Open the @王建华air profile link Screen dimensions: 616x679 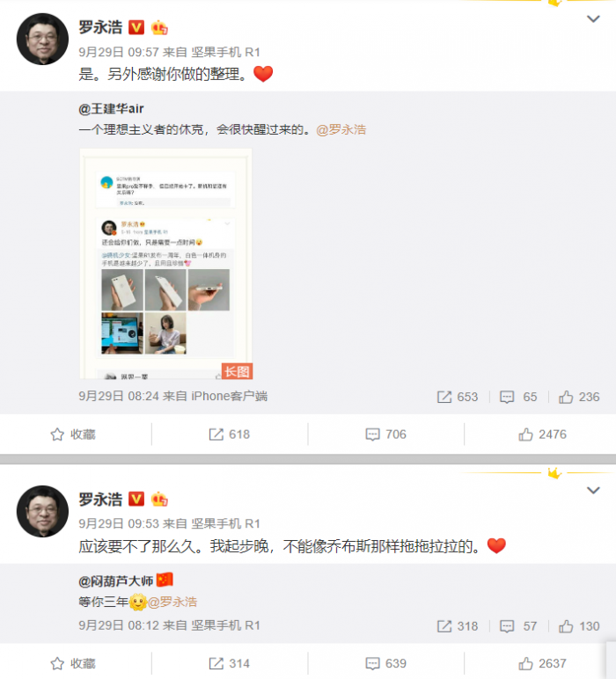[111, 109]
